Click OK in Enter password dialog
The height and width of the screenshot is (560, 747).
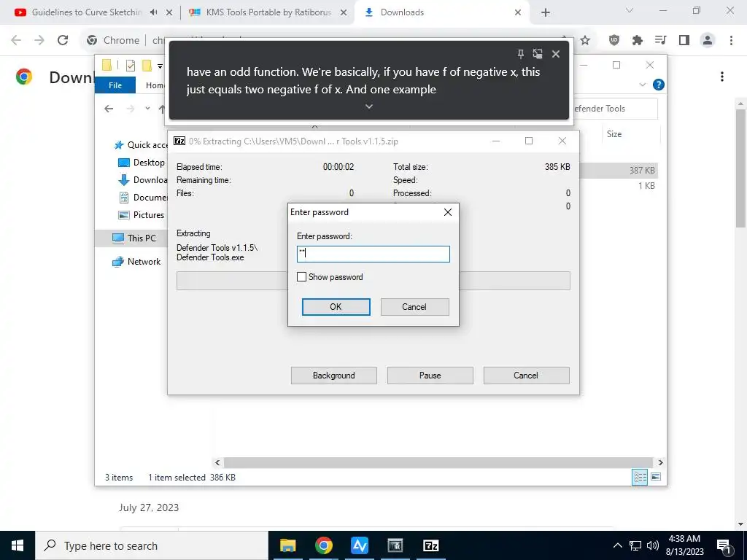(x=336, y=307)
